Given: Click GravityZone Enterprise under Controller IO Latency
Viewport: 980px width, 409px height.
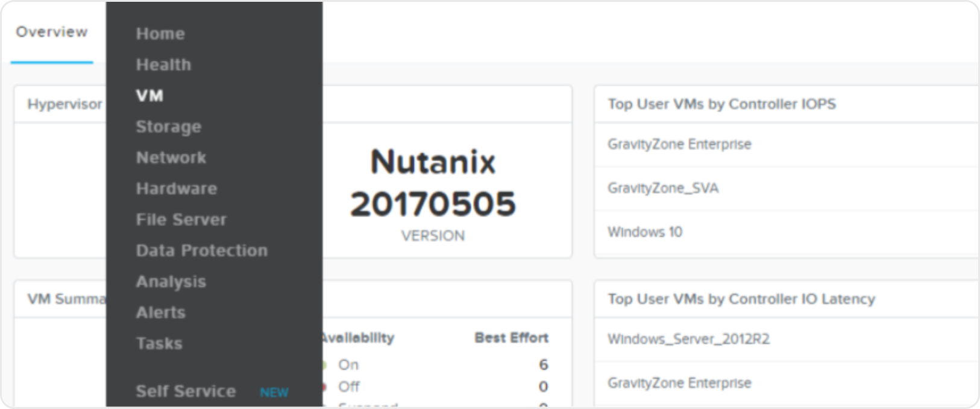Looking at the screenshot, I should coord(679,383).
